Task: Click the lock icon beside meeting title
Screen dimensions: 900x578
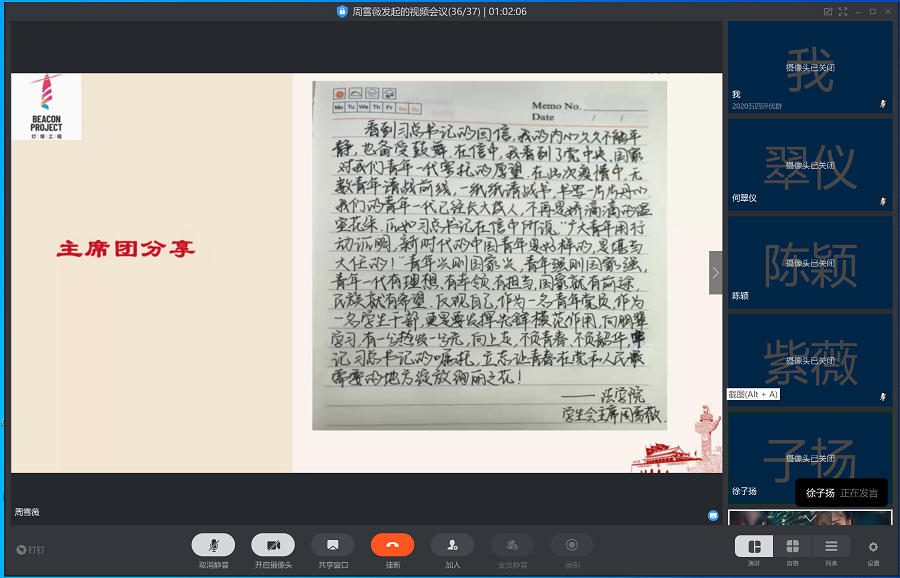Action: [x=342, y=11]
